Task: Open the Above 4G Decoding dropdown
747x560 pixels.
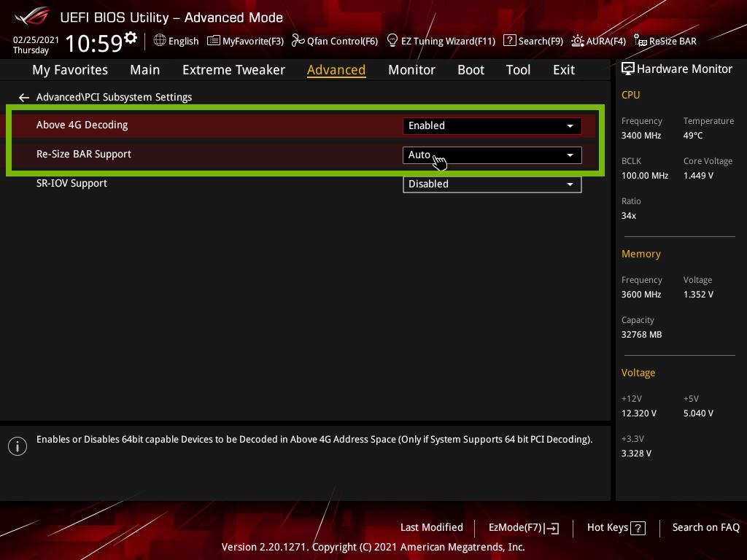Action: 570,125
